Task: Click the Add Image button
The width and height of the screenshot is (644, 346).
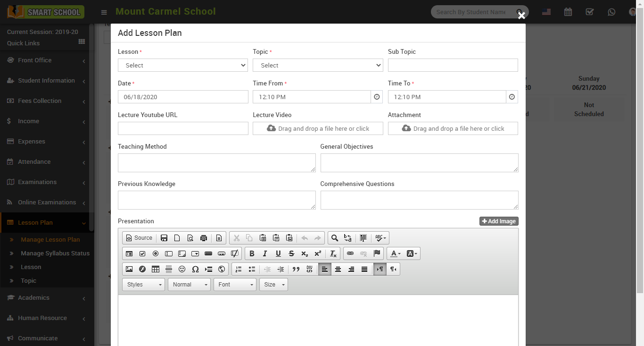Action: (x=498, y=221)
